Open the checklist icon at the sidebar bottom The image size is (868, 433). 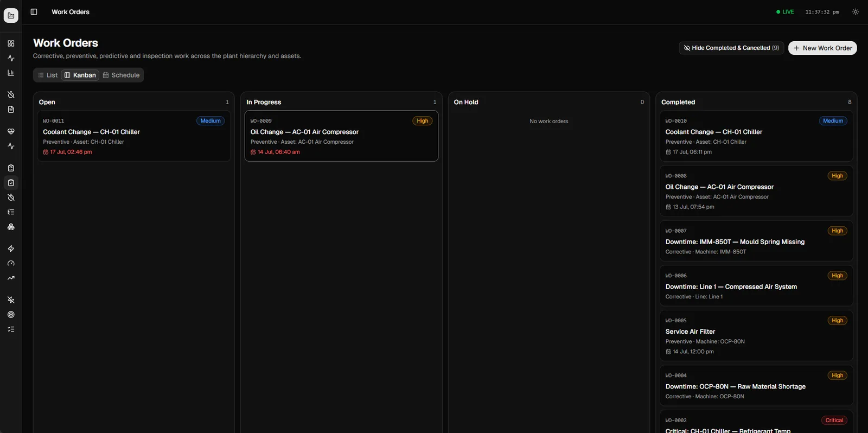coord(11,329)
